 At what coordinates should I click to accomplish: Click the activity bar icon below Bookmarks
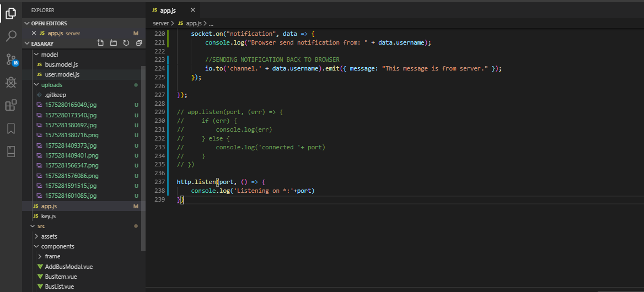point(10,152)
